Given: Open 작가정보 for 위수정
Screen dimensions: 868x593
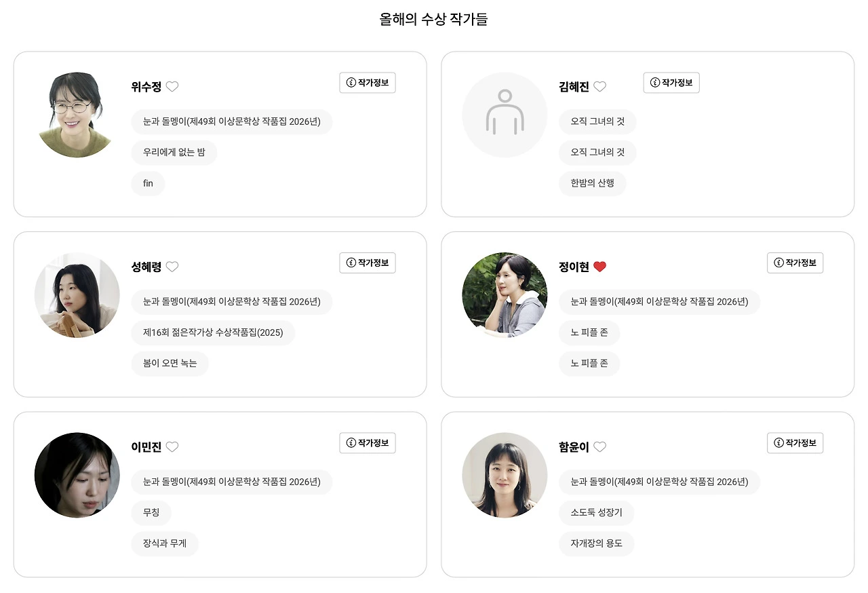Looking at the screenshot, I should click(368, 83).
